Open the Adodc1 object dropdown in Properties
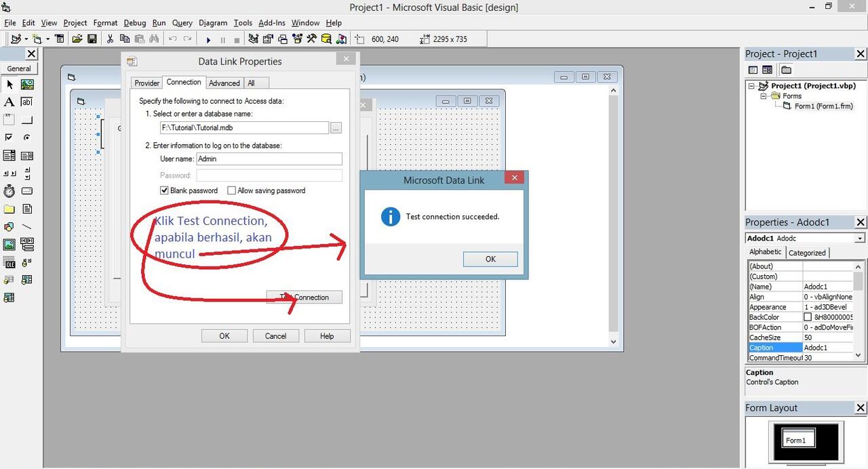 [860, 239]
